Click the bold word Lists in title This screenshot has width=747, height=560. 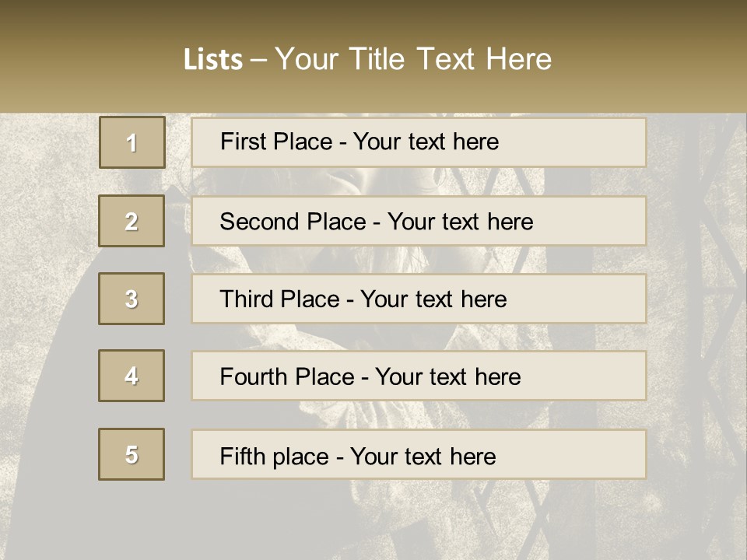pyautogui.click(x=213, y=59)
